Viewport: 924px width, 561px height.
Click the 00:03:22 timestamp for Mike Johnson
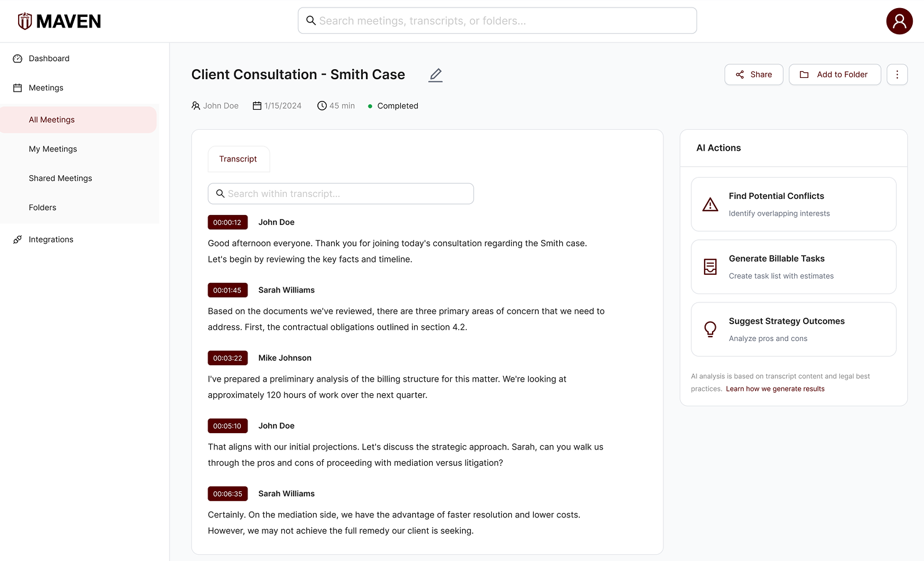click(227, 358)
